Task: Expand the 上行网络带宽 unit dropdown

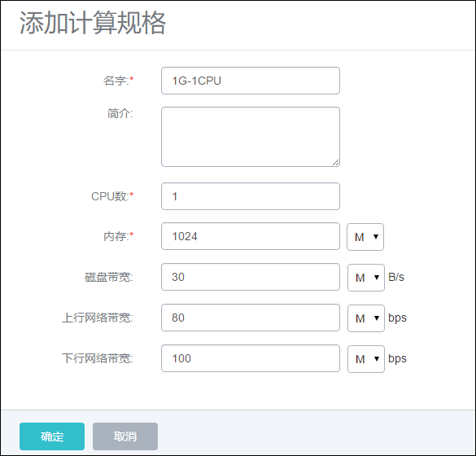Action: click(x=366, y=318)
